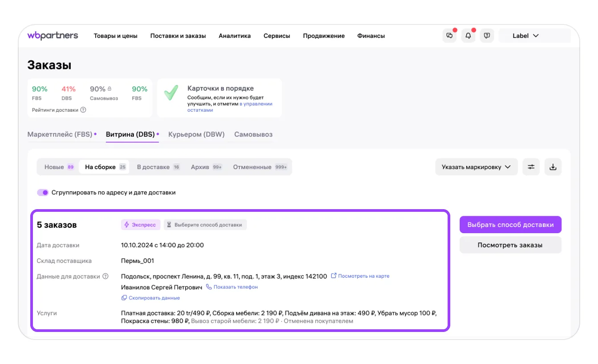Click info icon next to Рейтинги доставки
The width and height of the screenshot is (598, 364).
point(83,110)
